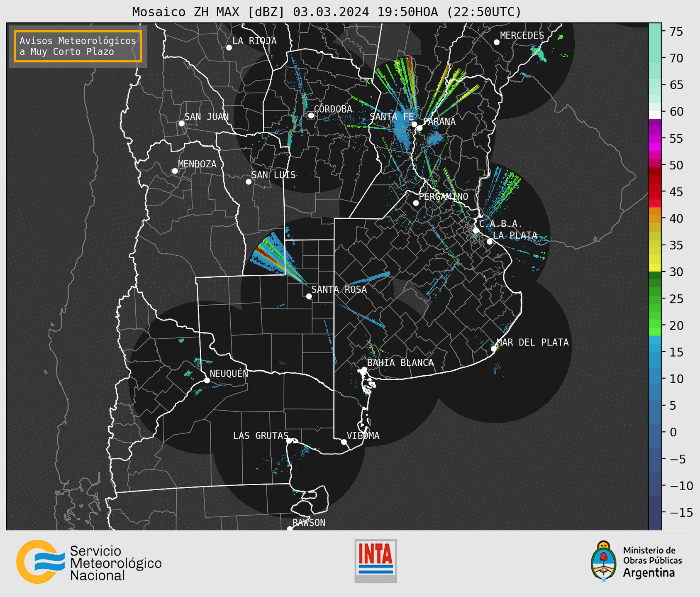Click the SANTA ROSA city marker dot
This screenshot has width=700, height=597.
tap(309, 296)
